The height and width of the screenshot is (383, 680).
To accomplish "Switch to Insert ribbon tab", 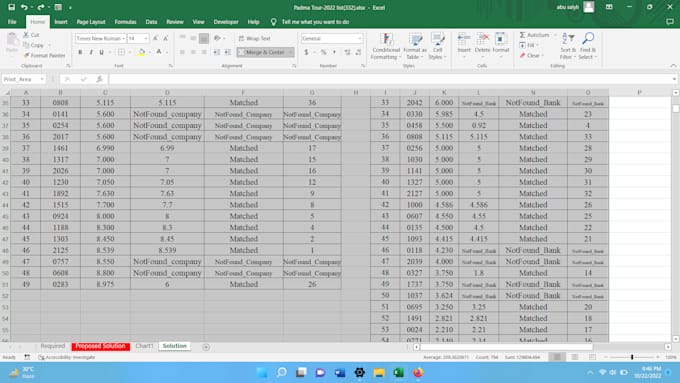I will [61, 22].
